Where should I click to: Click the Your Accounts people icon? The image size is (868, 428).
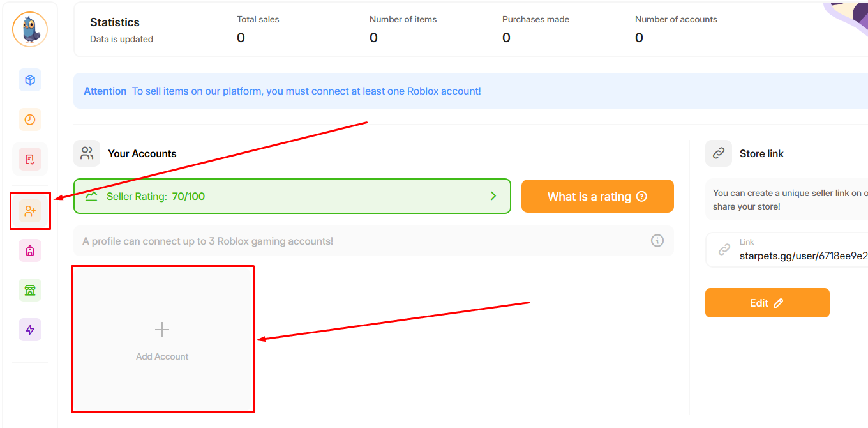(x=87, y=153)
